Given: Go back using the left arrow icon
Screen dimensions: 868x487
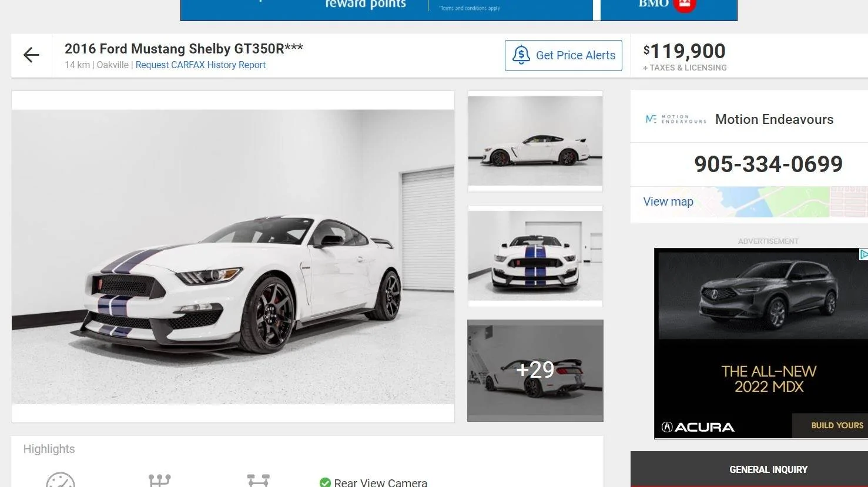Looking at the screenshot, I should coord(31,55).
